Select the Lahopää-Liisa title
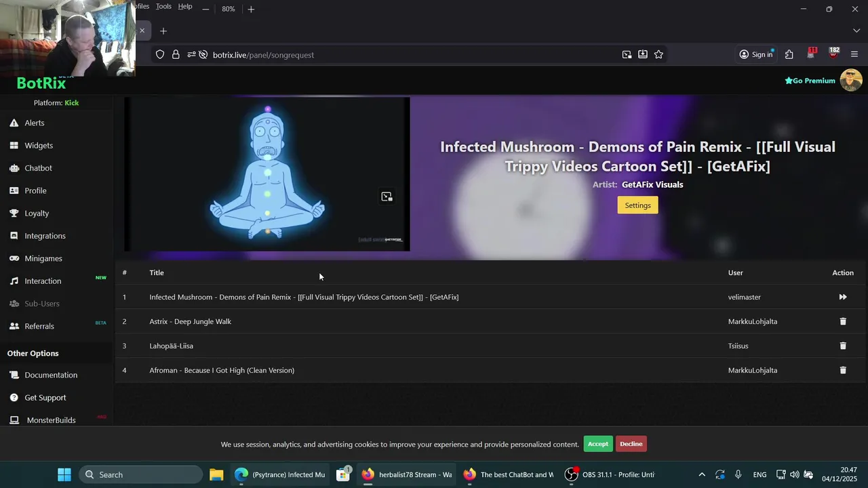Image resolution: width=868 pixels, height=488 pixels. click(x=172, y=346)
